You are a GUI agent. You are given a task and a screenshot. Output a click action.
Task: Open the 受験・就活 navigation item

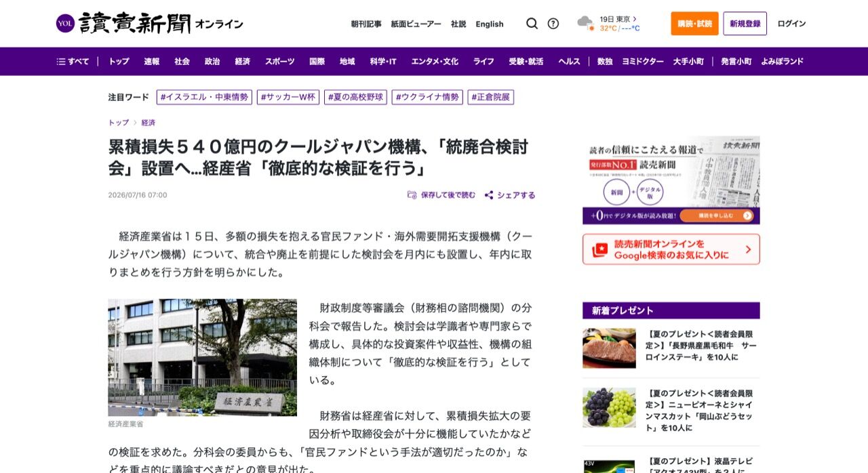526,61
